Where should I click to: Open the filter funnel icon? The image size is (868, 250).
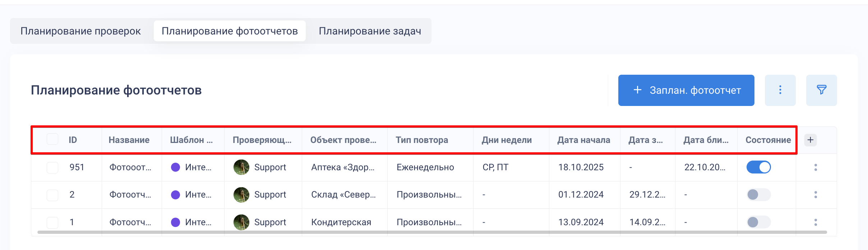(821, 90)
